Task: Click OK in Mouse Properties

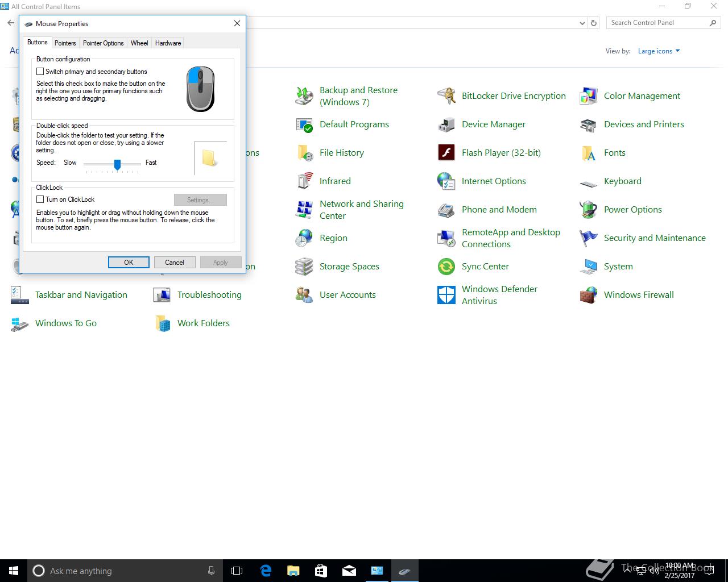Action: [x=129, y=262]
